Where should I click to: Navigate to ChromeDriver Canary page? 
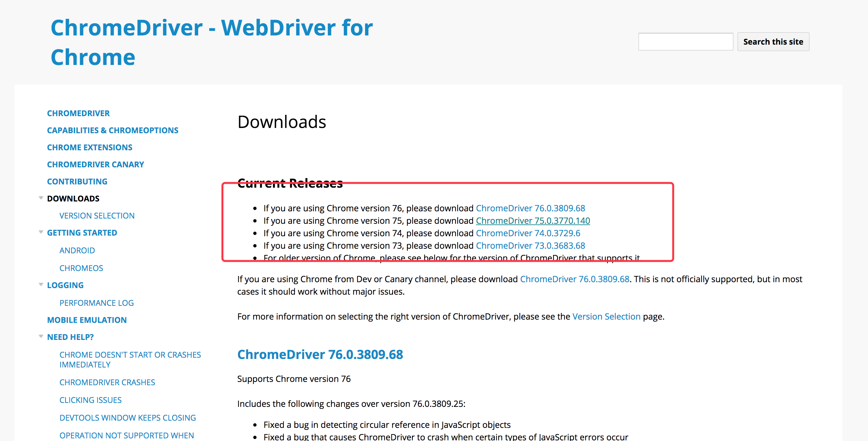(95, 164)
